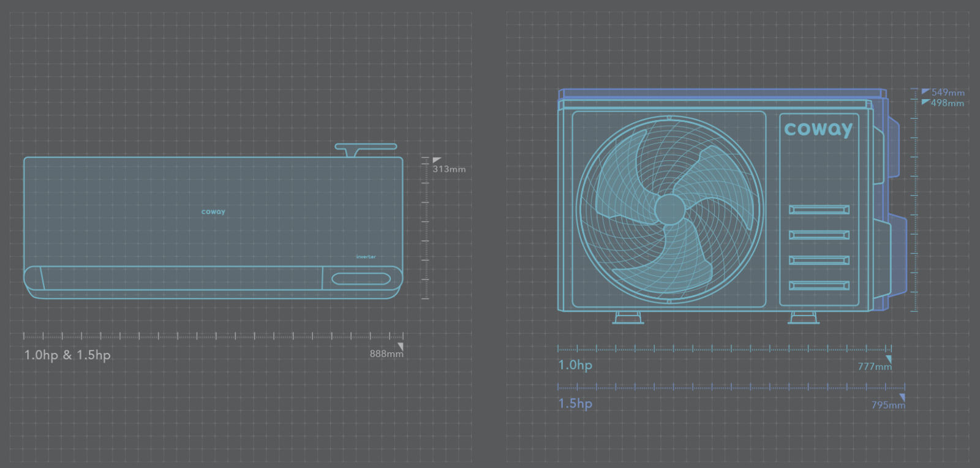Viewport: 980px width, 468px height.
Task: Select the "1.0hp & 1.5hp" label
Action: point(67,355)
